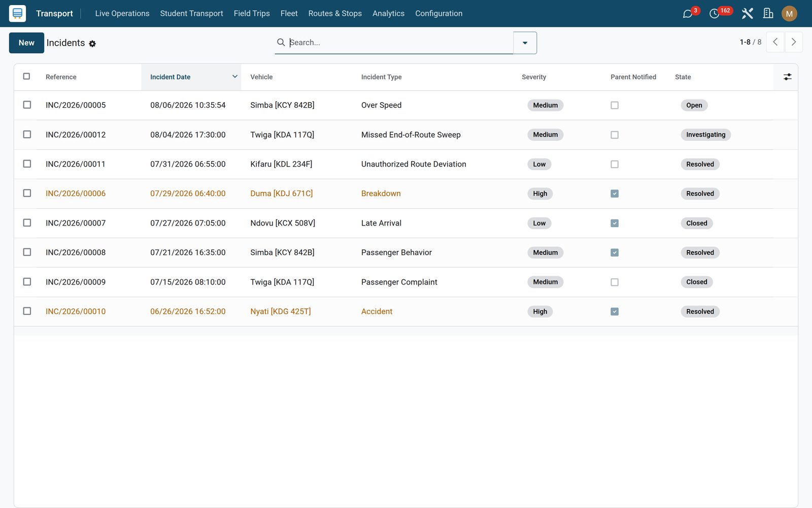This screenshot has height=508, width=812.
Task: Open the Analytics menu
Action: tap(388, 14)
